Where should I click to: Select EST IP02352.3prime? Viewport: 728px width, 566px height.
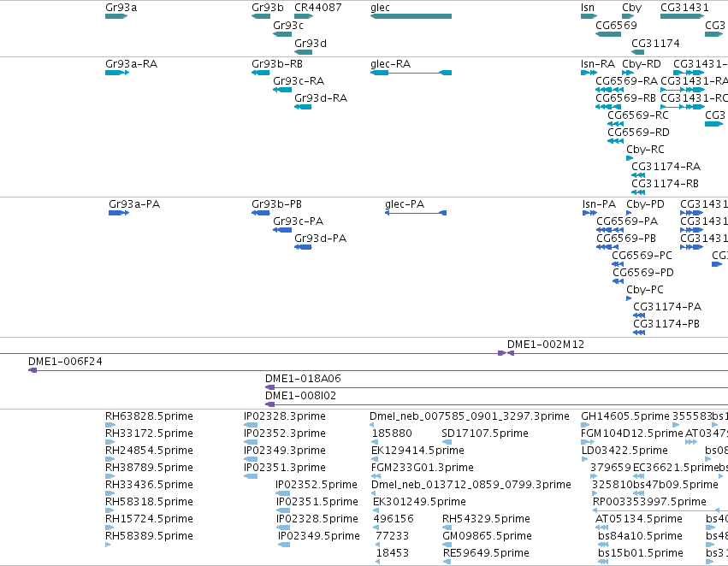click(251, 442)
